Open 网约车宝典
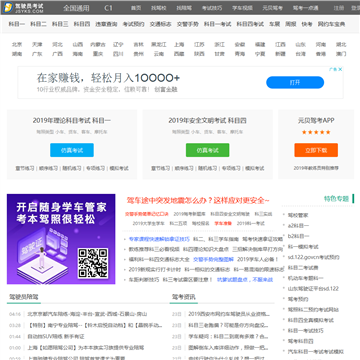This screenshot has width=360, height=360. [331, 24]
